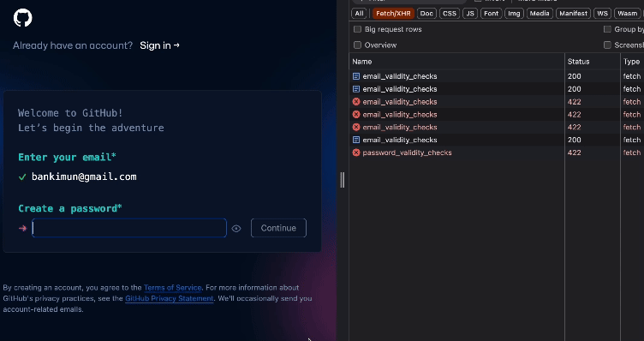Click the 422 status of password_validity_checks
Screen dimensions: 644x341
click(x=574, y=153)
